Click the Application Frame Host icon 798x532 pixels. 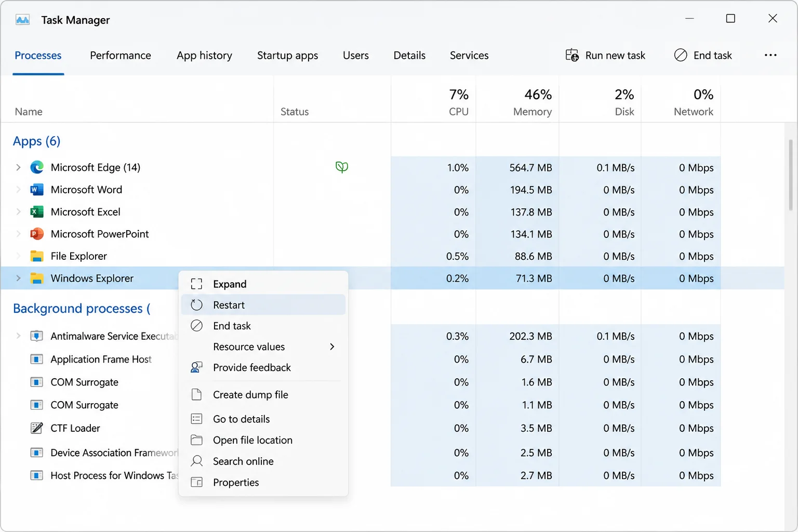coord(37,359)
